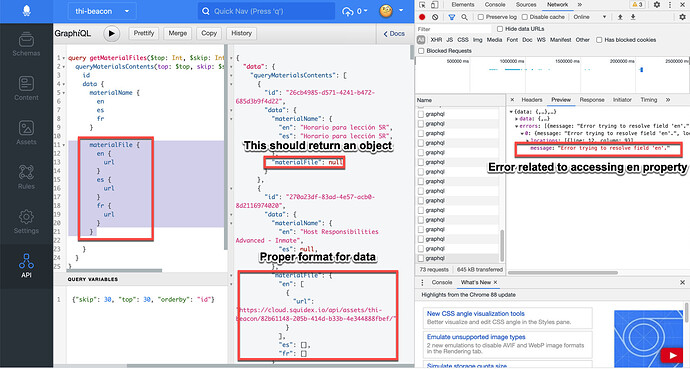Click the user avatar emoji in the header
690x369 pixels.
386,11
